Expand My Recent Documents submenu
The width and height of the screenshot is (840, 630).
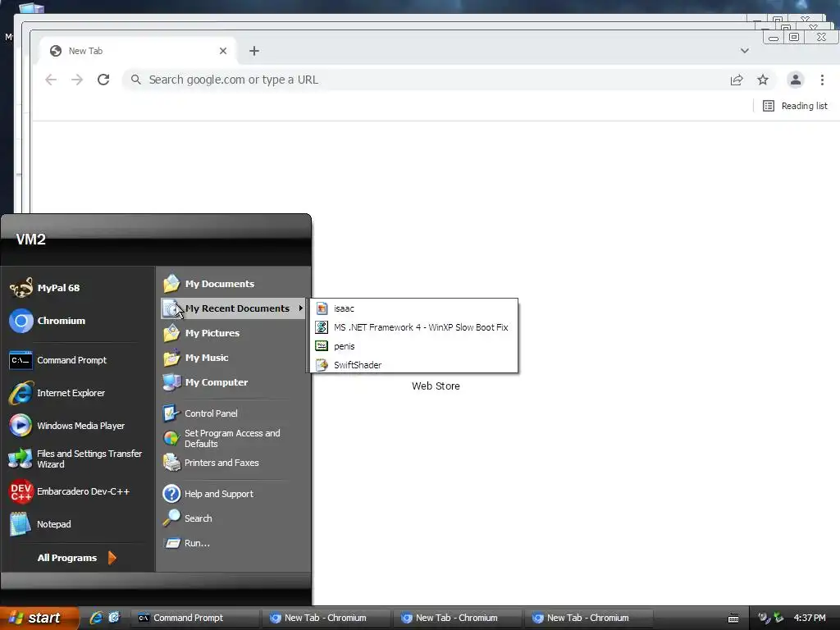[232, 308]
